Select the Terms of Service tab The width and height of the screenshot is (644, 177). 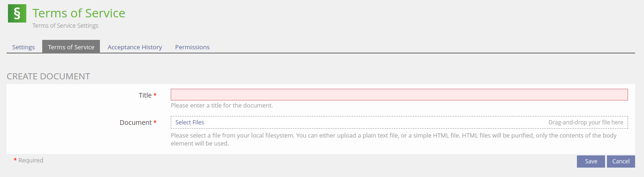click(x=71, y=47)
